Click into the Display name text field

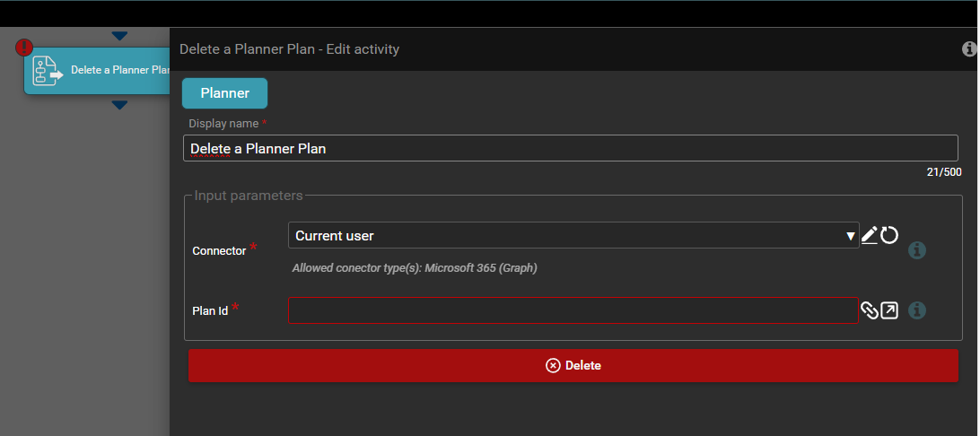[570, 148]
